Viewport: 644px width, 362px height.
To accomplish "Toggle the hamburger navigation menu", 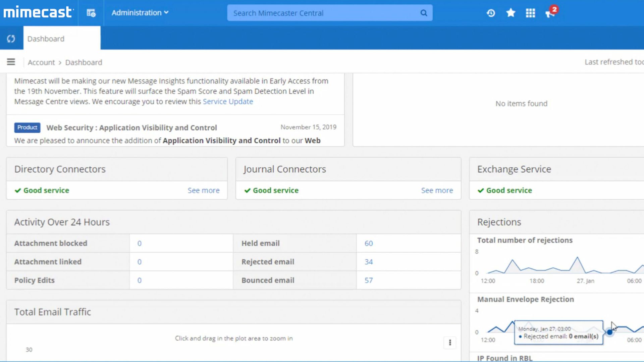I will coord(11,62).
